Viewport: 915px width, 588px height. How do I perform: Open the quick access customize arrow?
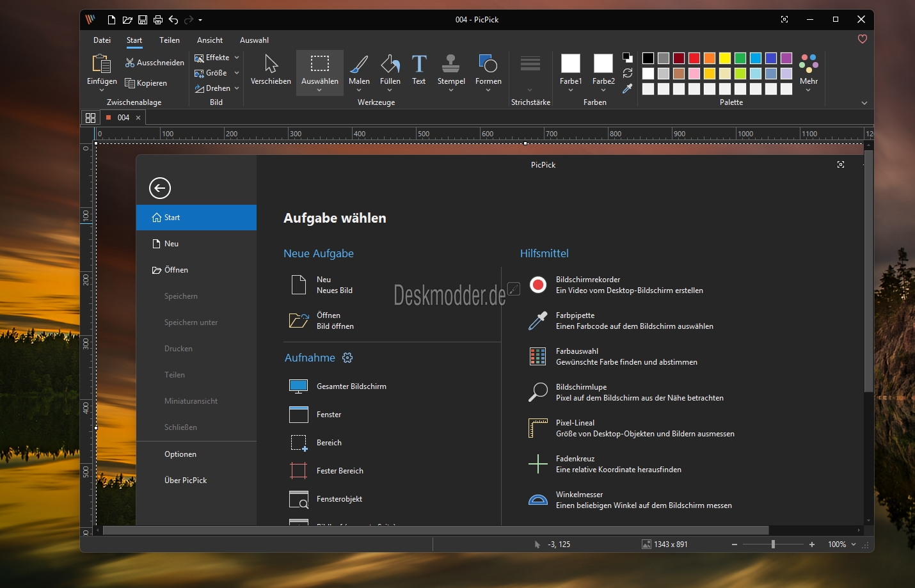tap(200, 20)
